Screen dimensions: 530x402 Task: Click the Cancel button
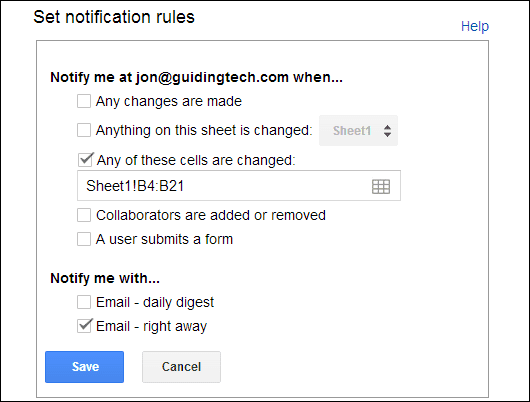point(182,367)
